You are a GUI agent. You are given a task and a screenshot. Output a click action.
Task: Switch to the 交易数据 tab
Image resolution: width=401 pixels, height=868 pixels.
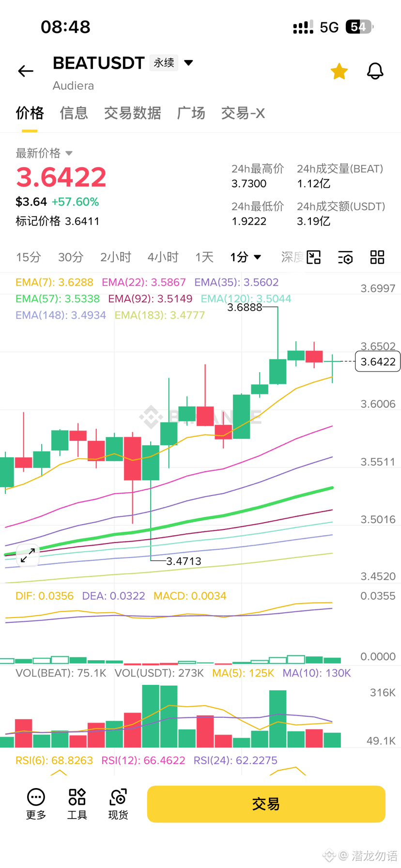point(132,113)
